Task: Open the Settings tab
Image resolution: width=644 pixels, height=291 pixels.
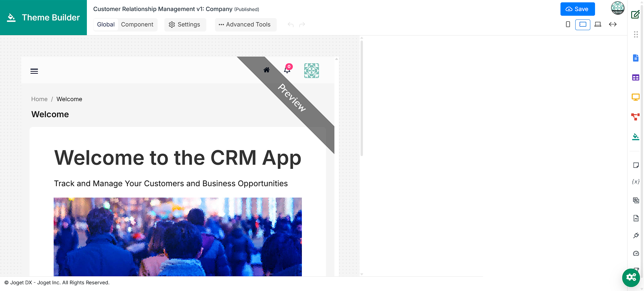Action: 185,24
